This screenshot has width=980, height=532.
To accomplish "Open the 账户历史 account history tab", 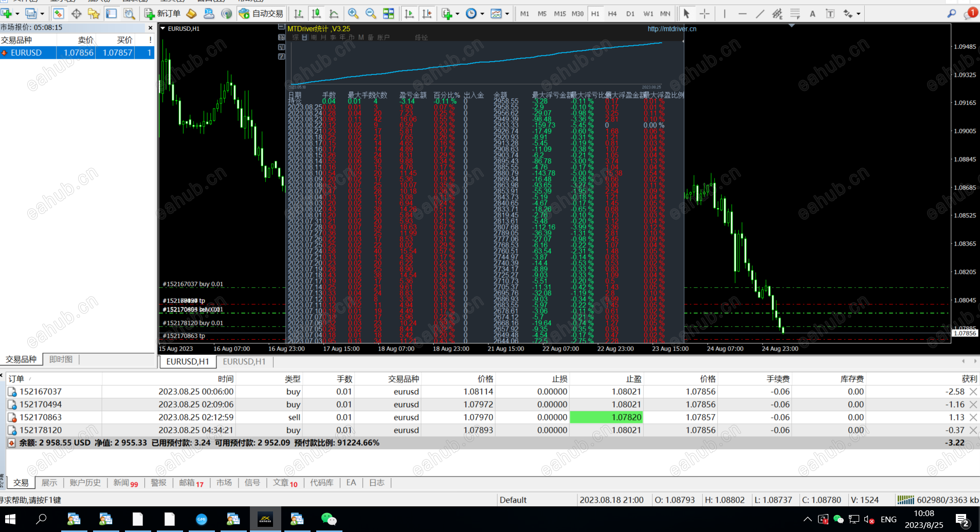I will pos(85,483).
